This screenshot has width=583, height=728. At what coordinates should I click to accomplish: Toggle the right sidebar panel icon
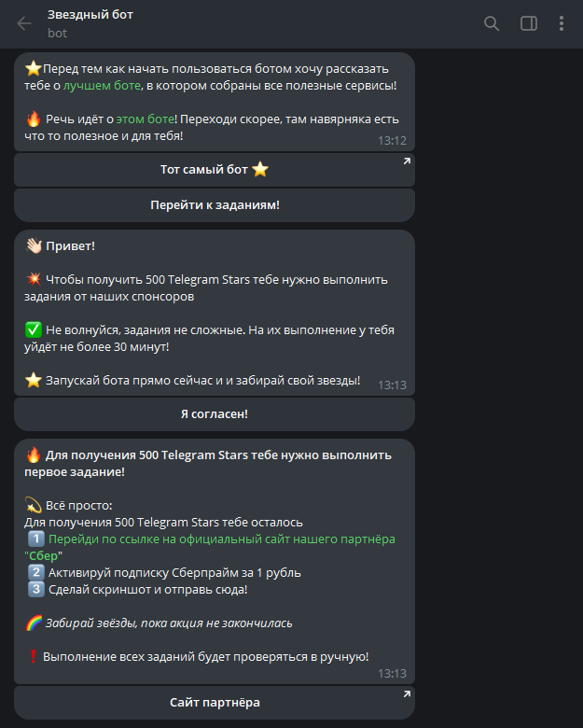(x=529, y=23)
